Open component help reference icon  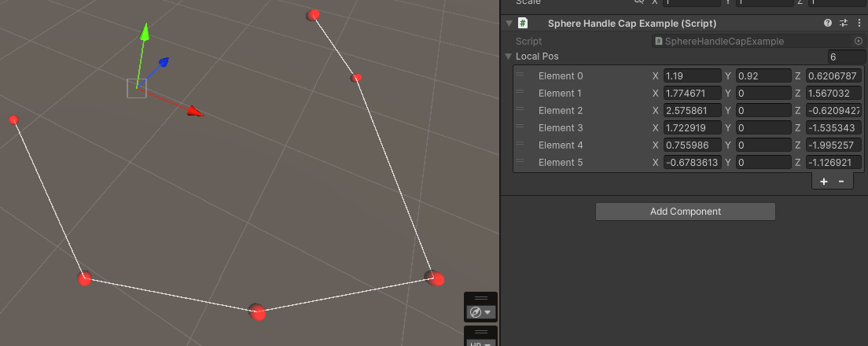pos(828,24)
